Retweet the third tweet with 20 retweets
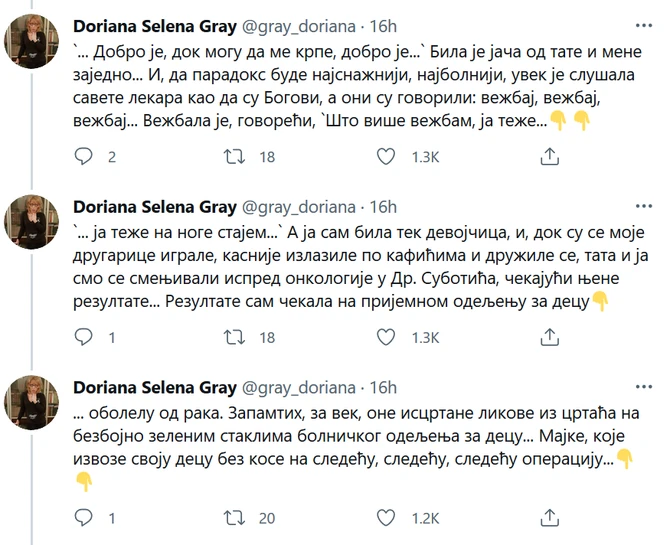The width and height of the screenshot is (670, 545). click(x=234, y=518)
